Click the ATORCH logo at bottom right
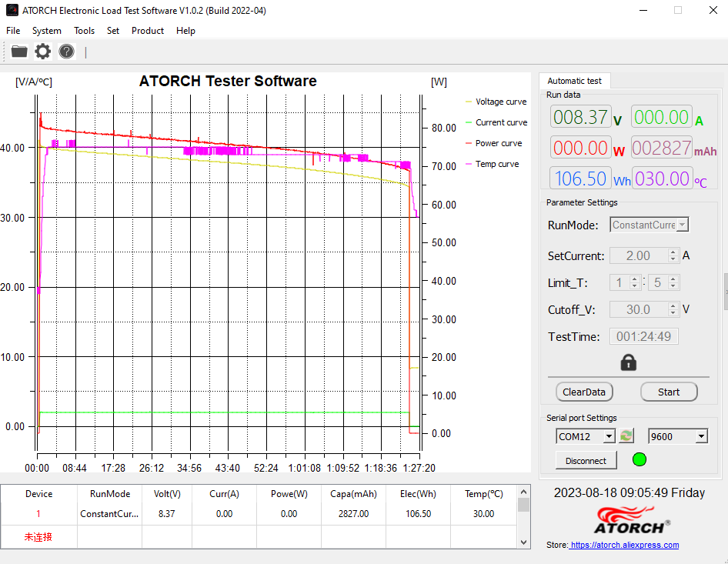 tap(631, 526)
